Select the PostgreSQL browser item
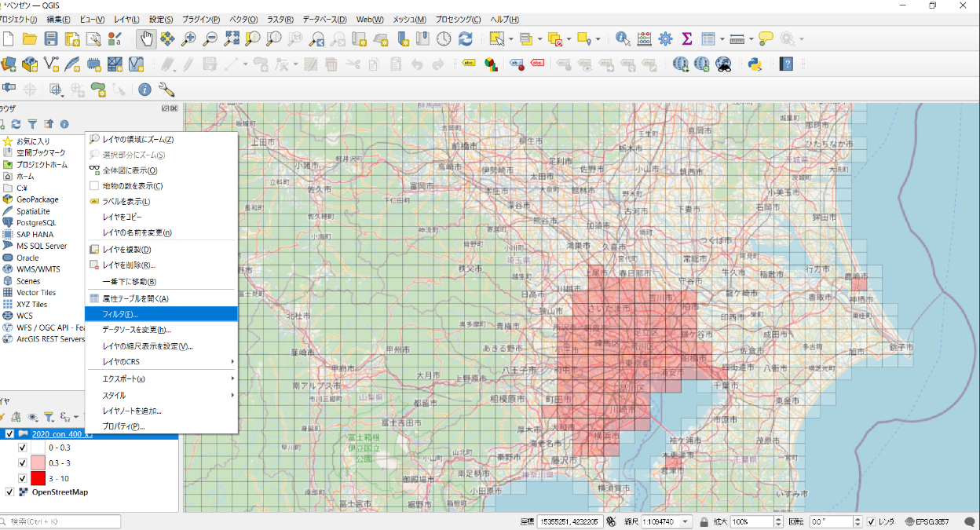Screen dimensions: 980x530 point(35,222)
